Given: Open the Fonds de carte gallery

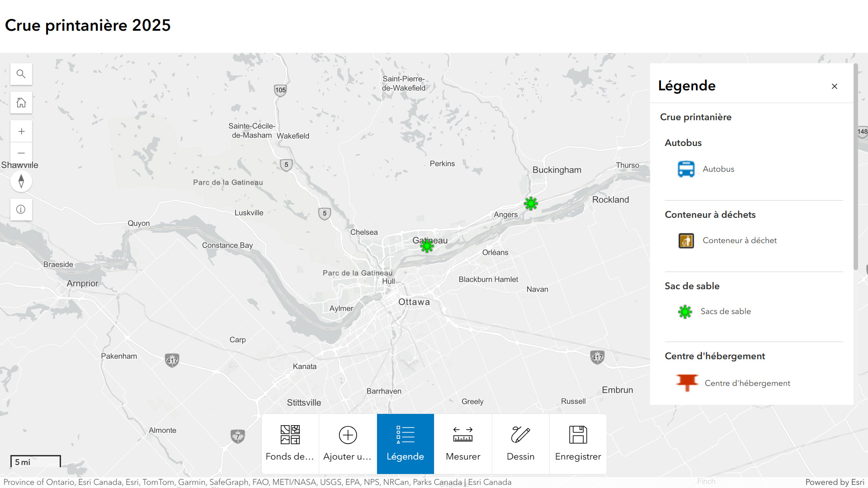Looking at the screenshot, I should (x=290, y=443).
